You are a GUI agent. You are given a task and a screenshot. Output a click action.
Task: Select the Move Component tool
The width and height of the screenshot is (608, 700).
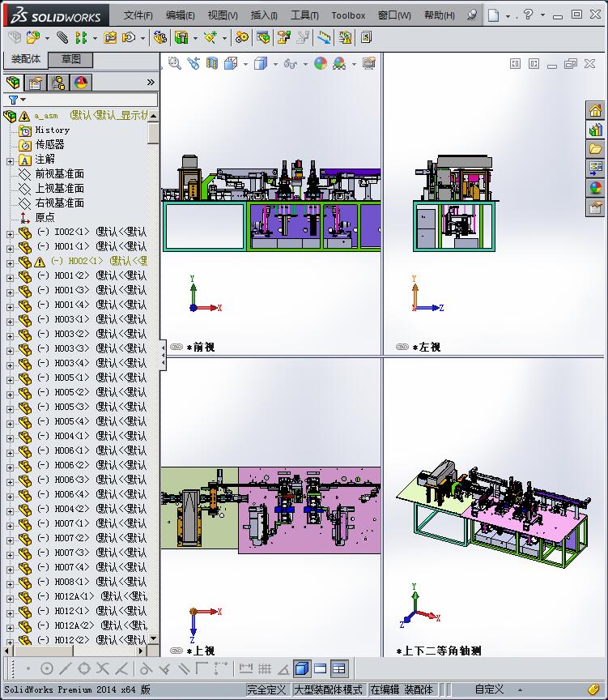pos(129,37)
